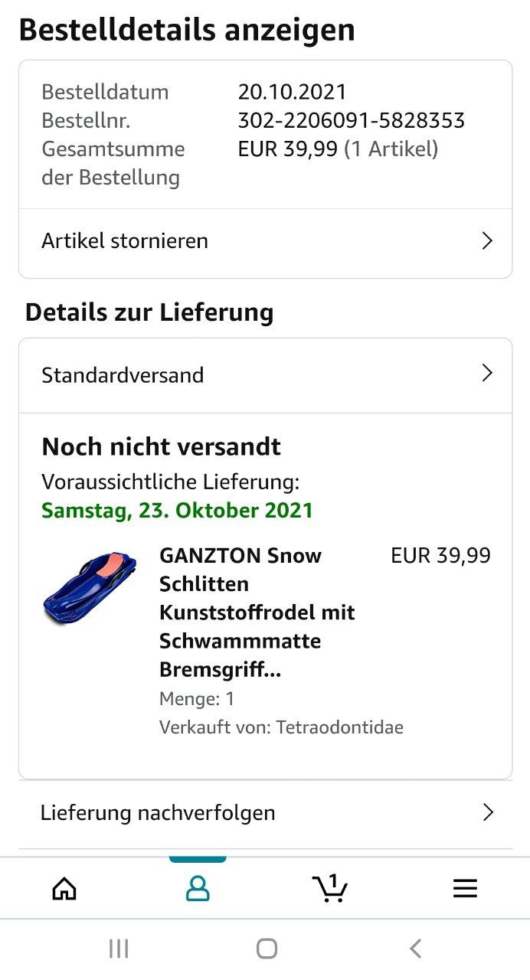Image resolution: width=530 pixels, height=980 pixels.
Task: Open Android recent apps button
Action: (119, 949)
